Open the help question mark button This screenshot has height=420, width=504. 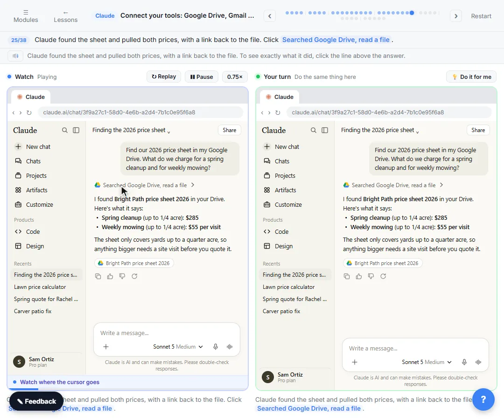click(483, 399)
